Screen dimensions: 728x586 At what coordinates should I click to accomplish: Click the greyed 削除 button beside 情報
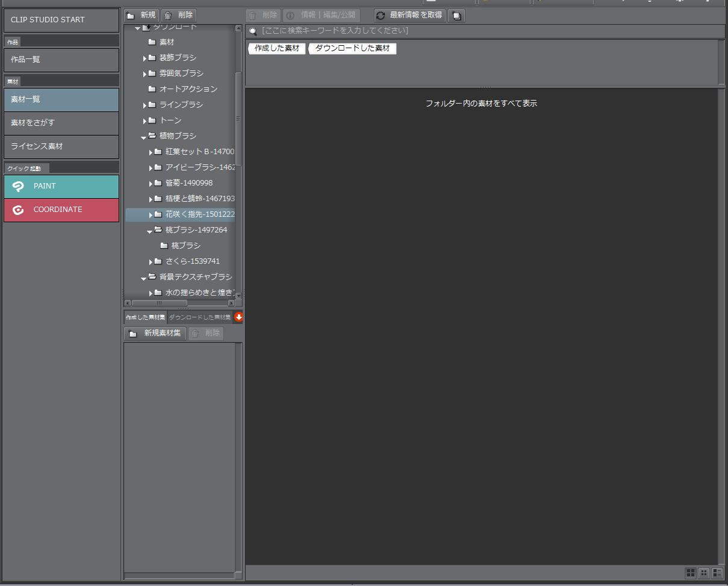click(263, 15)
